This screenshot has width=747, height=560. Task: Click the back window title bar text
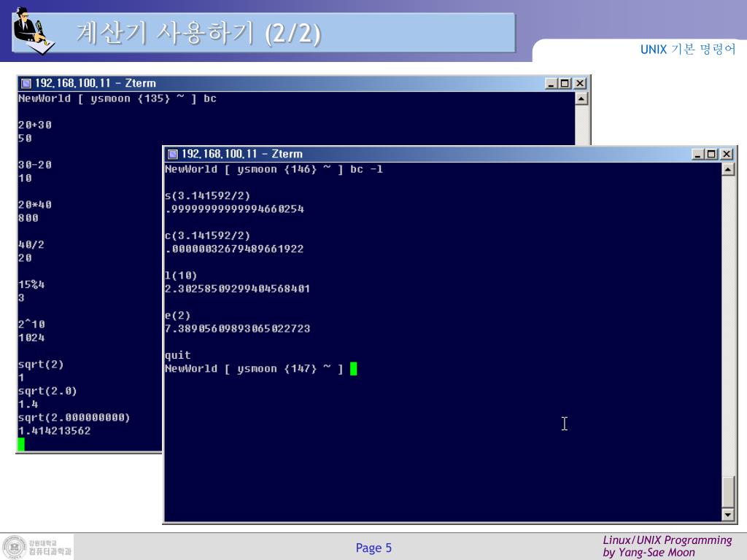coord(96,83)
